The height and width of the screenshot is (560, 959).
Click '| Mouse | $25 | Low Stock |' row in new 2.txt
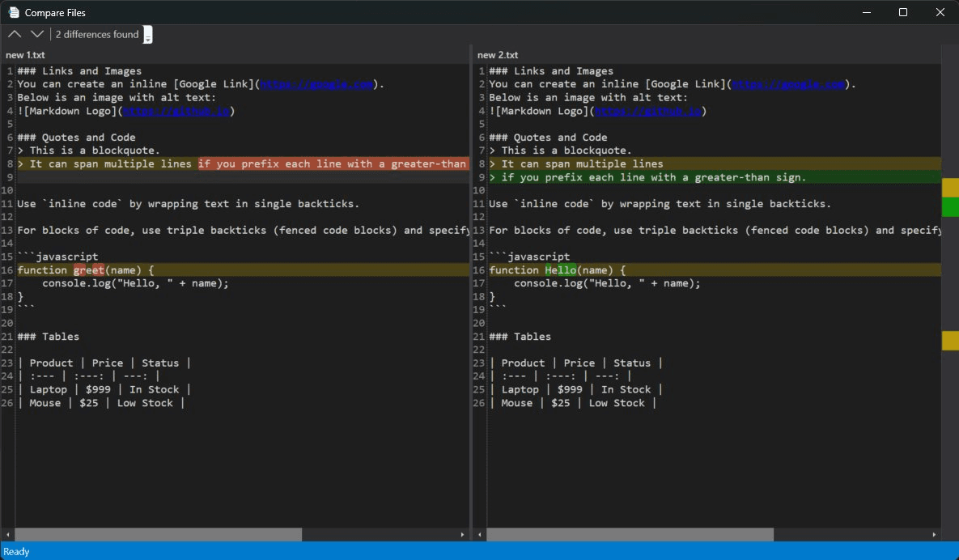tap(572, 403)
